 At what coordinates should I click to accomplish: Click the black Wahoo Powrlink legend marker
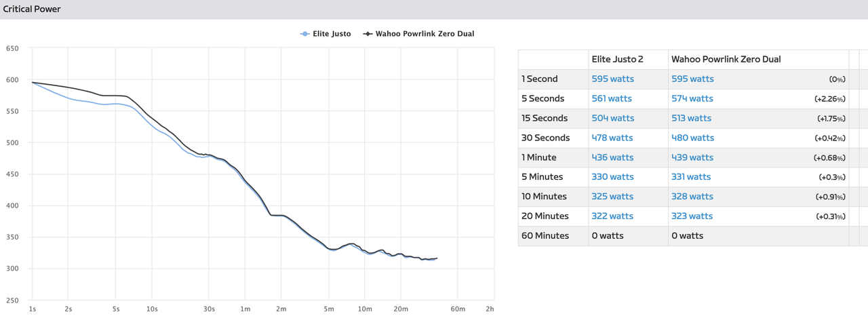pos(368,34)
